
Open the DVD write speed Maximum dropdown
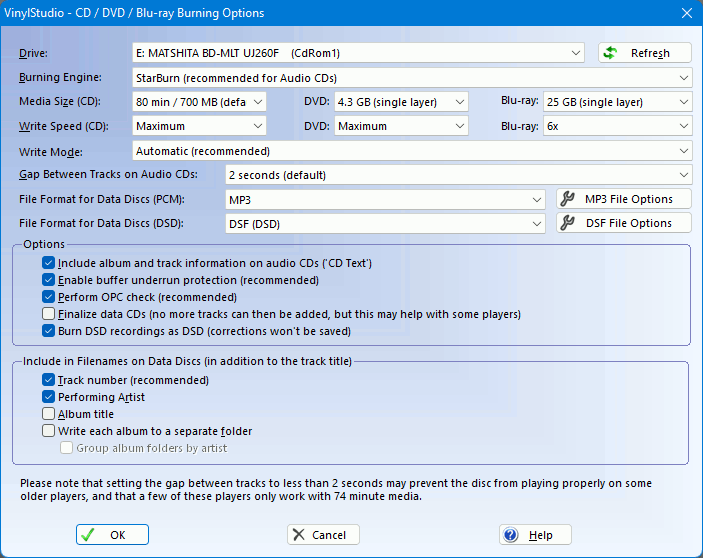point(401,126)
